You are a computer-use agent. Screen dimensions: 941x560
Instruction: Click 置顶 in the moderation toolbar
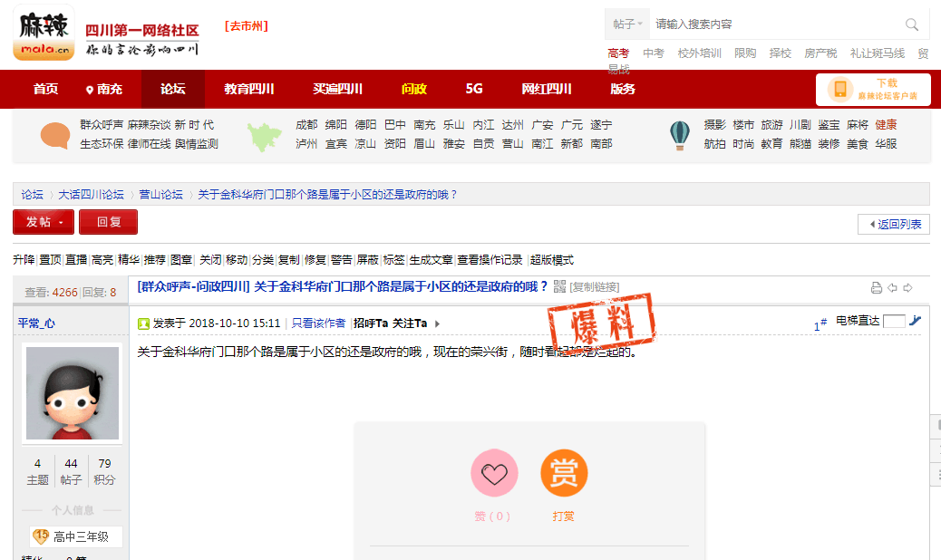click(x=51, y=260)
